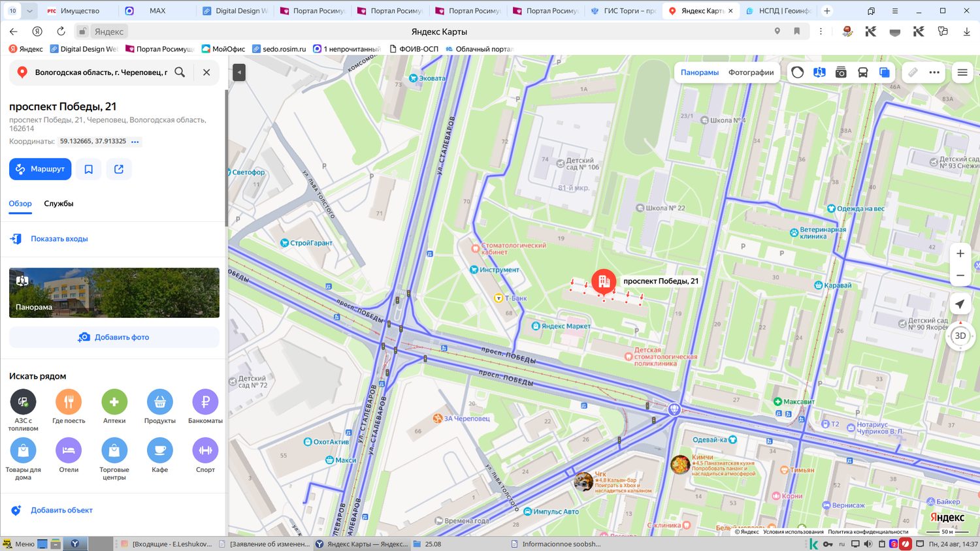Click the search magnifier icon
980x551 pixels.
click(180, 72)
